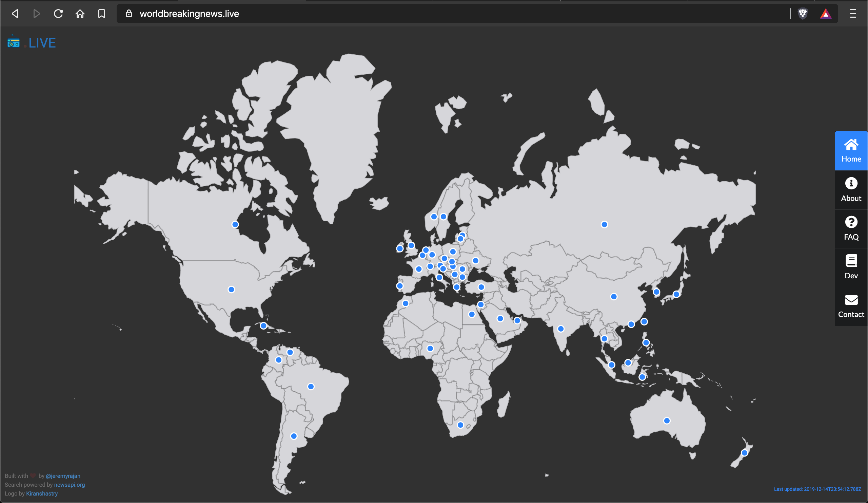Open the FAQ section
Viewport: 868px width, 503px height.
pos(850,228)
